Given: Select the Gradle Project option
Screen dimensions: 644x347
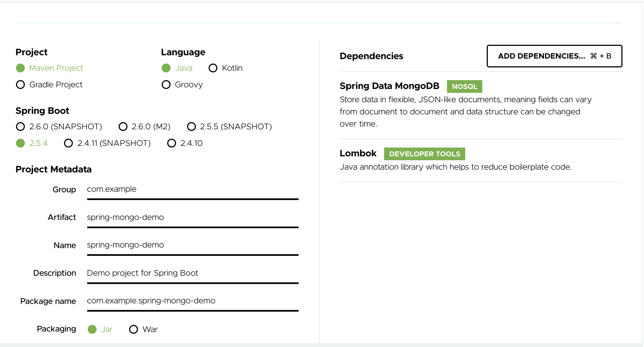Looking at the screenshot, I should coord(20,85).
